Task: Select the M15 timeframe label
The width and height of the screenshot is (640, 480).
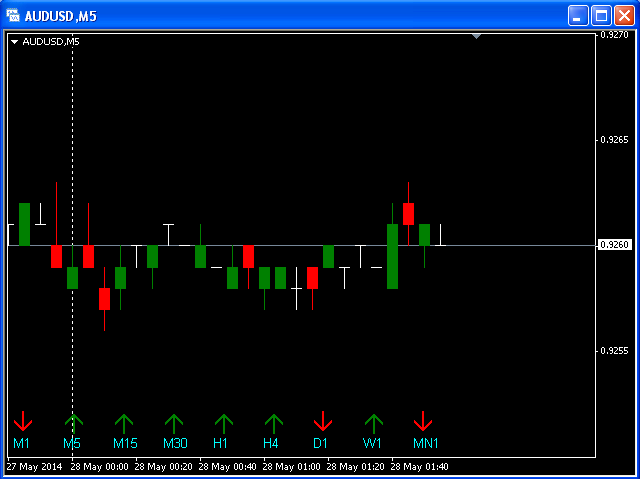Action: point(125,443)
